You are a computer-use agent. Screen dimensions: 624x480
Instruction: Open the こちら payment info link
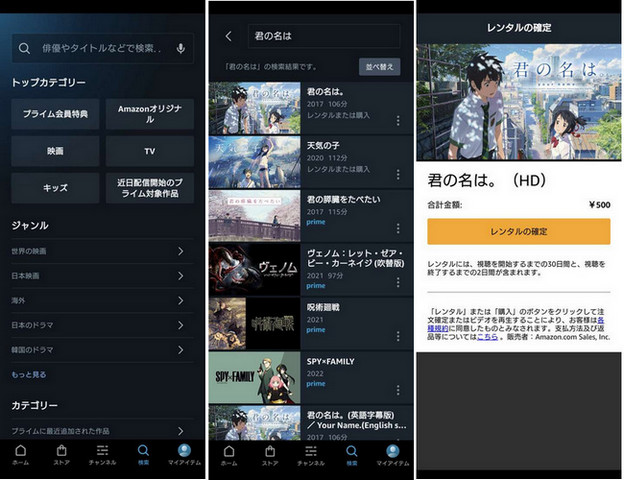[x=488, y=337]
